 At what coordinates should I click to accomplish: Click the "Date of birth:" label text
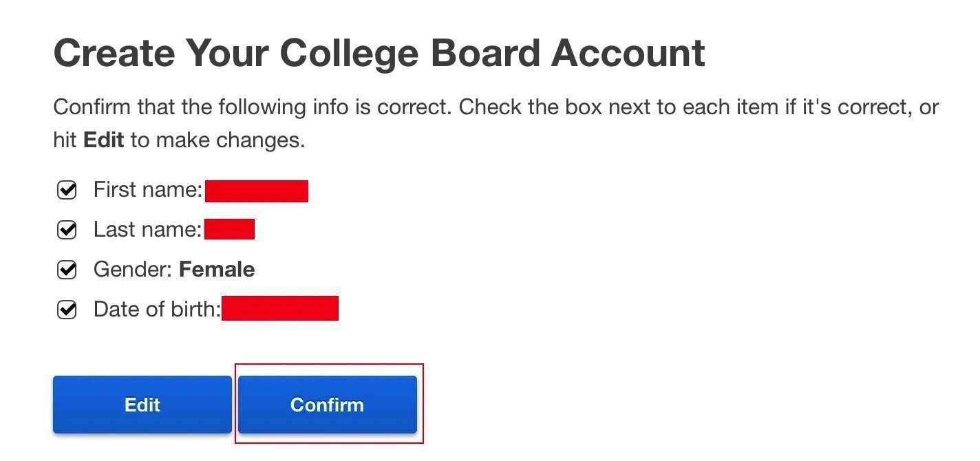point(157,310)
